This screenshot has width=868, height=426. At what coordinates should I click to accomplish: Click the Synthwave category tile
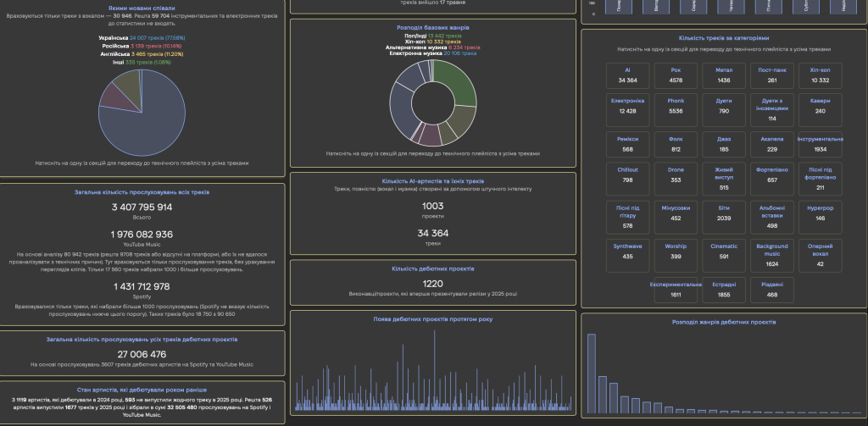click(627, 251)
